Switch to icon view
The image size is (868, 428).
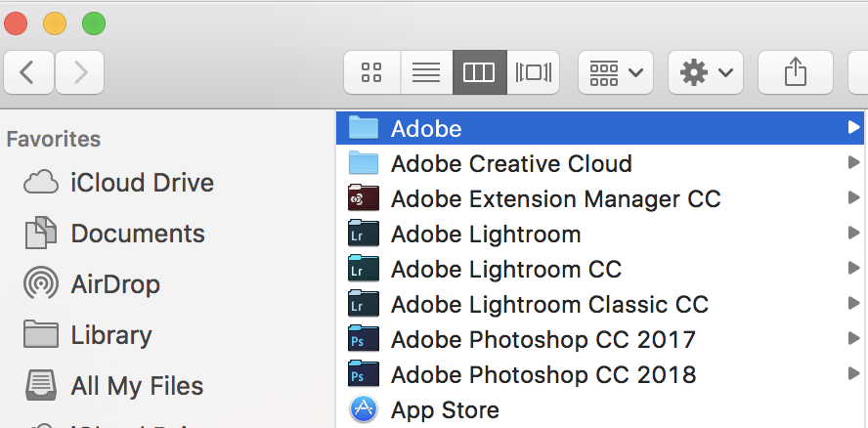371,72
